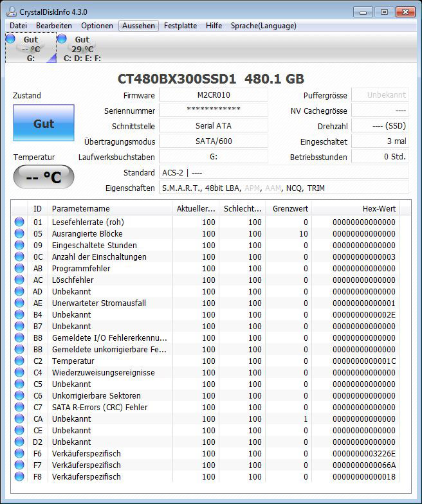422x504 pixels.
Task: Click the Standard field ACS-2
Action: pyautogui.click(x=284, y=172)
